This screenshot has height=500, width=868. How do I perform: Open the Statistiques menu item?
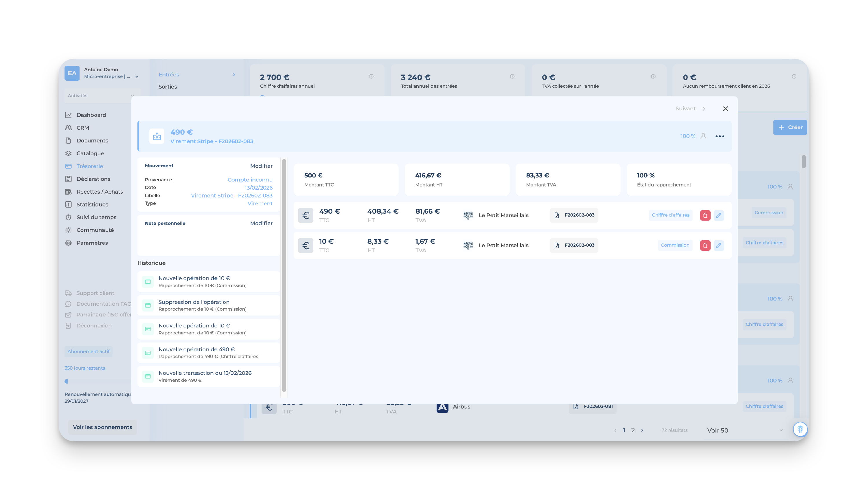[x=92, y=205]
